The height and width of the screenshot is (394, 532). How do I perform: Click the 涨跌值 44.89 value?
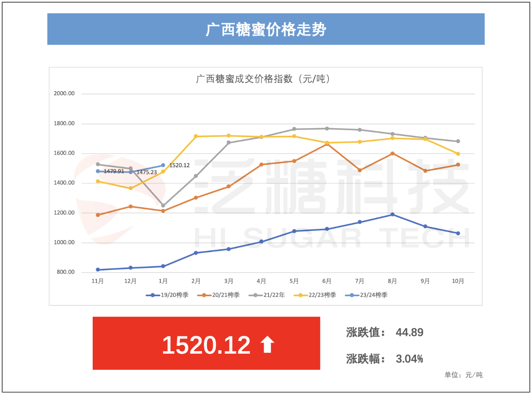coord(409,332)
